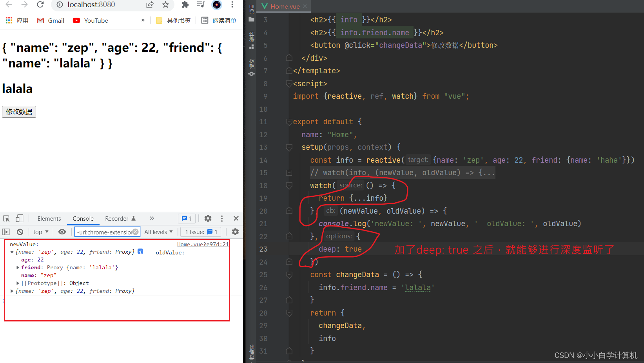Click the issues counter badge in the DevTools tab bar
This screenshot has height=363, width=644.
[x=187, y=219]
